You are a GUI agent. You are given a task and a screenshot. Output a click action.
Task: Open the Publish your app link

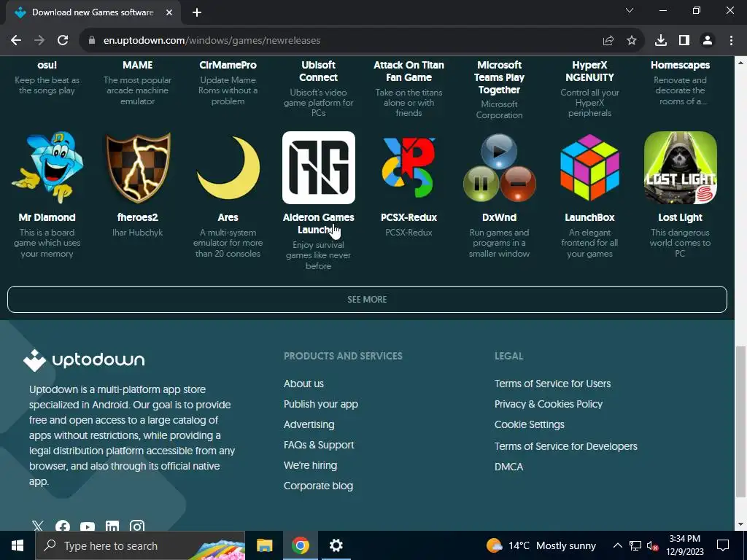pos(321,404)
